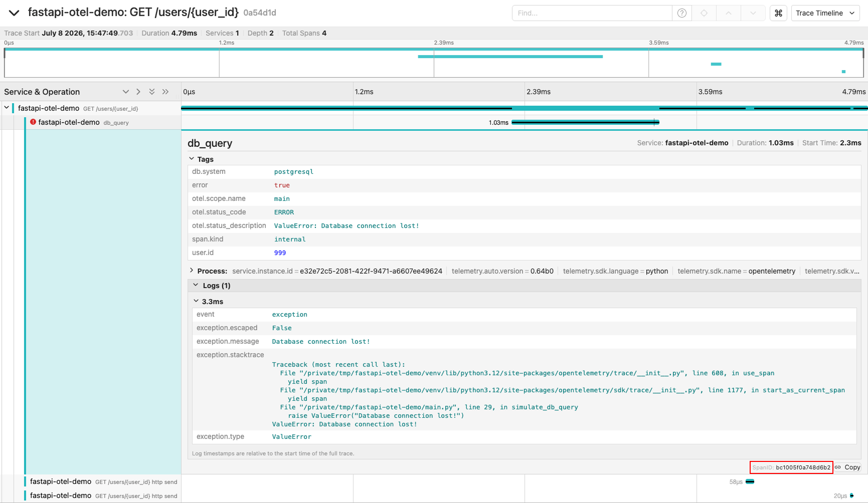Click the Find search input field
The image size is (868, 503).
click(x=592, y=13)
